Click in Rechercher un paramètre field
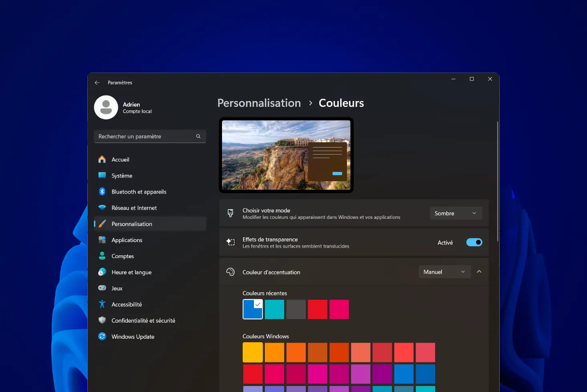587x392 pixels. [x=150, y=136]
